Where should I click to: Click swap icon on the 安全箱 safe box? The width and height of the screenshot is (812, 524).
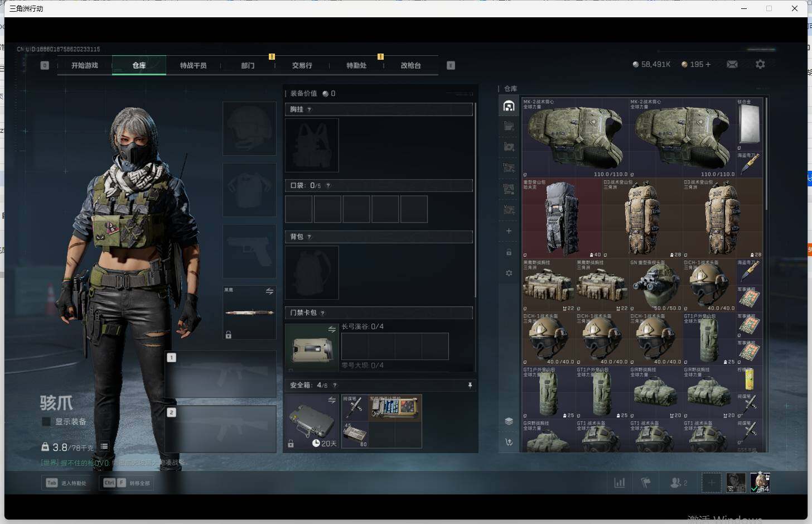click(332, 400)
